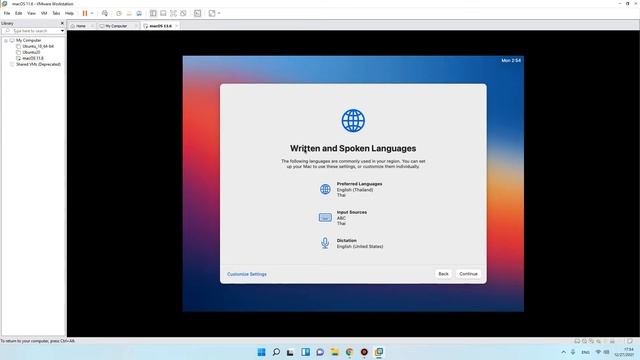
Task: Click the message log icon in VMware status bar
Action: click(630, 341)
